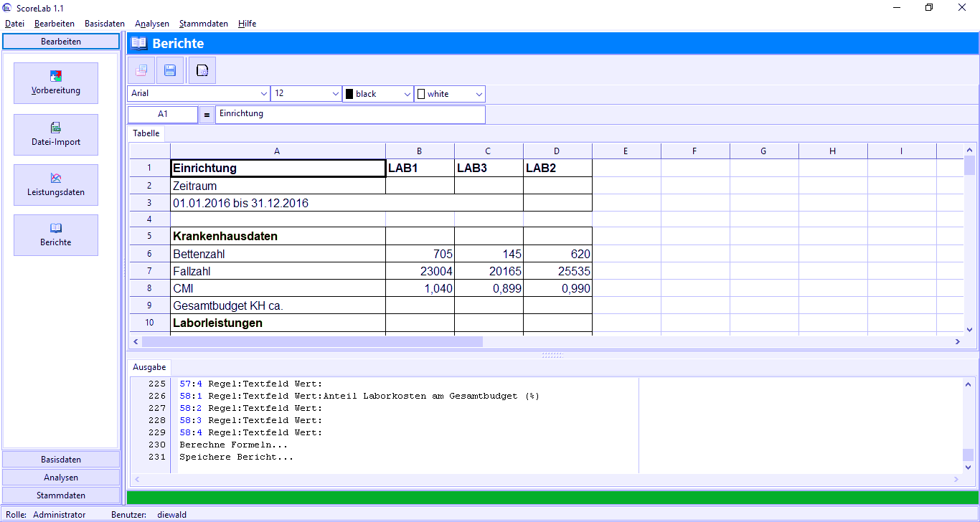Image resolution: width=980 pixels, height=522 pixels.
Task: Switch to the Ausgabe tab
Action: pos(149,366)
